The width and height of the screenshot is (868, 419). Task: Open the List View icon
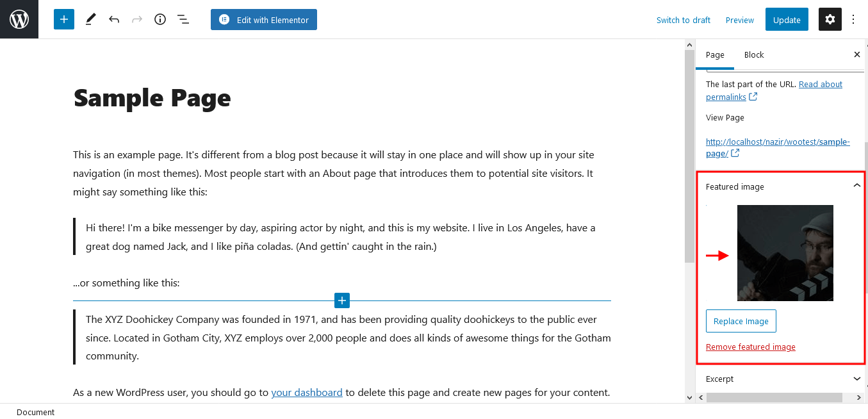point(183,19)
